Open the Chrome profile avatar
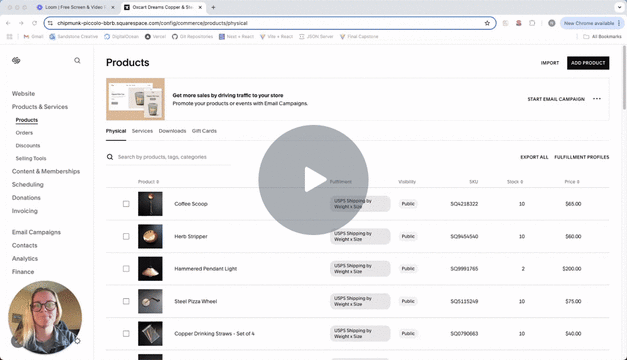Screen dimensions: 627x360 click(x=551, y=23)
